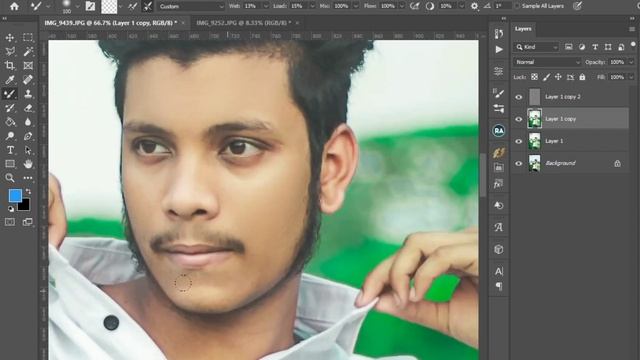
Task: Lock transparent pixels
Action: click(534, 77)
